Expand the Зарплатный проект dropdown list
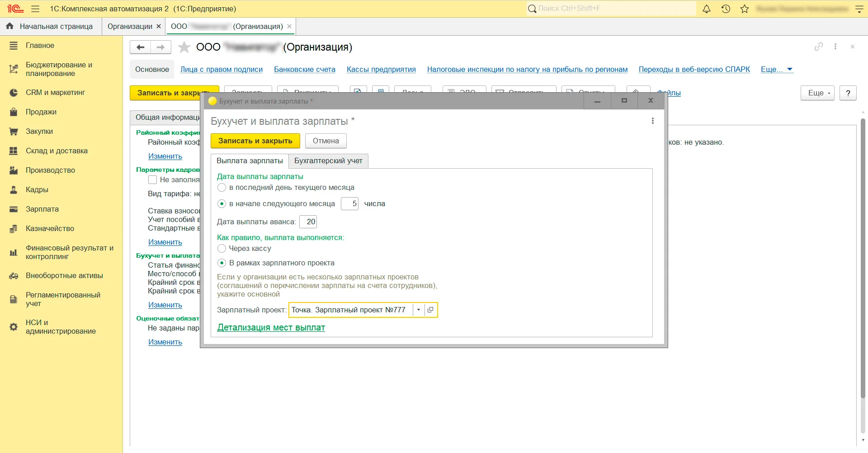868x453 pixels. (x=419, y=310)
